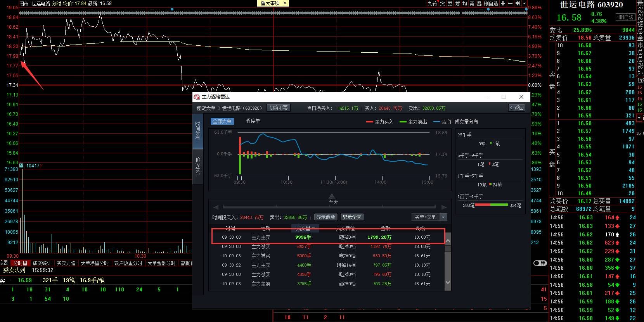Switch to the 大单净量分时 tab
644x322 pixels.
(95, 263)
